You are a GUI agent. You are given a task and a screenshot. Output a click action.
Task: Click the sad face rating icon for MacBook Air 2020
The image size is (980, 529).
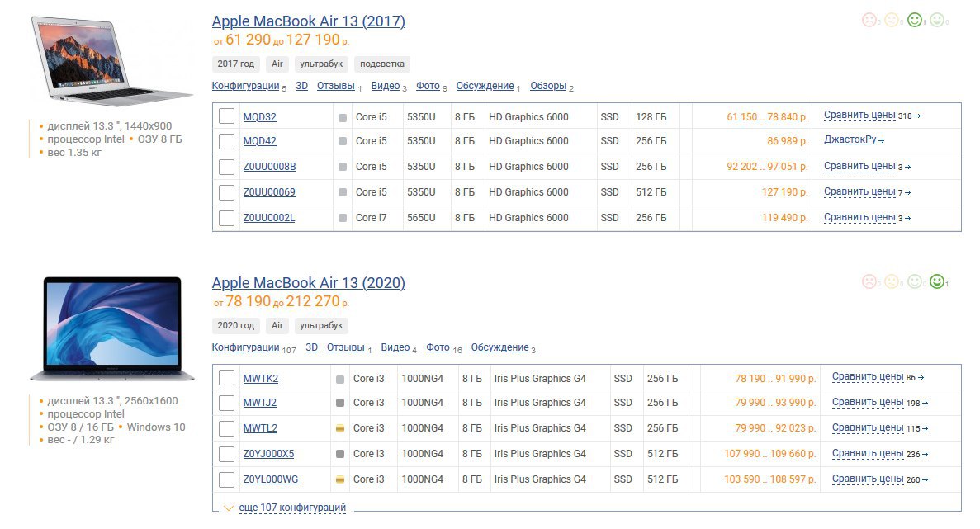pos(869,281)
